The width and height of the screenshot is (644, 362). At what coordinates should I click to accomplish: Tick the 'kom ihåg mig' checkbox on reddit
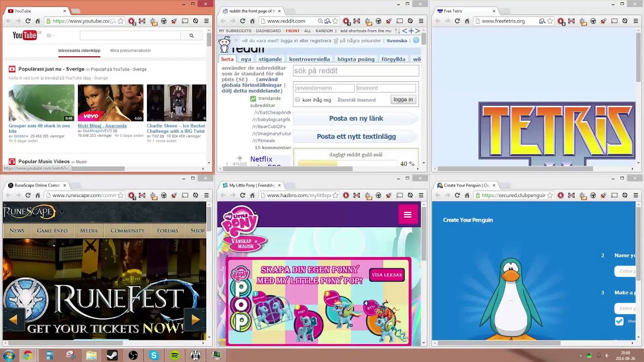[x=297, y=100]
